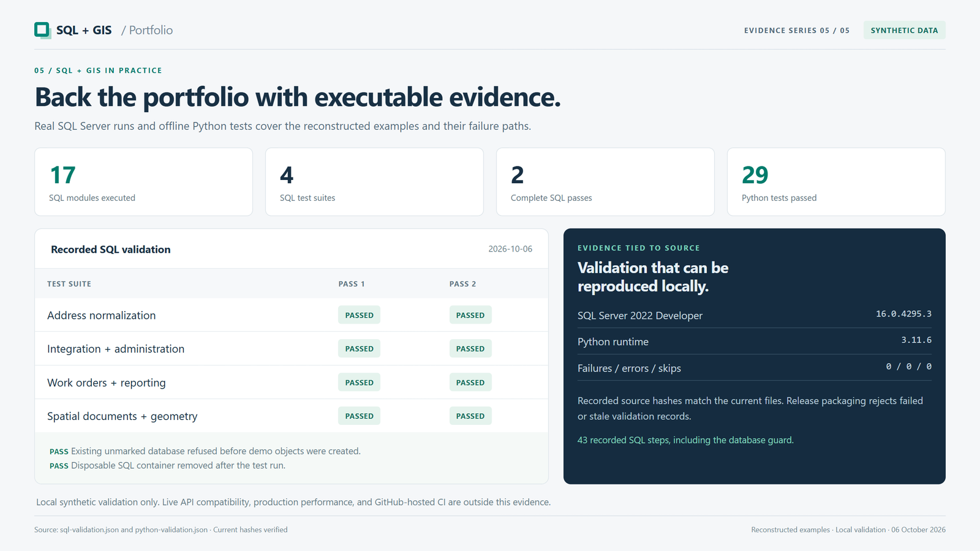
Task: Click the 'PASS 2' column header
Action: click(462, 284)
